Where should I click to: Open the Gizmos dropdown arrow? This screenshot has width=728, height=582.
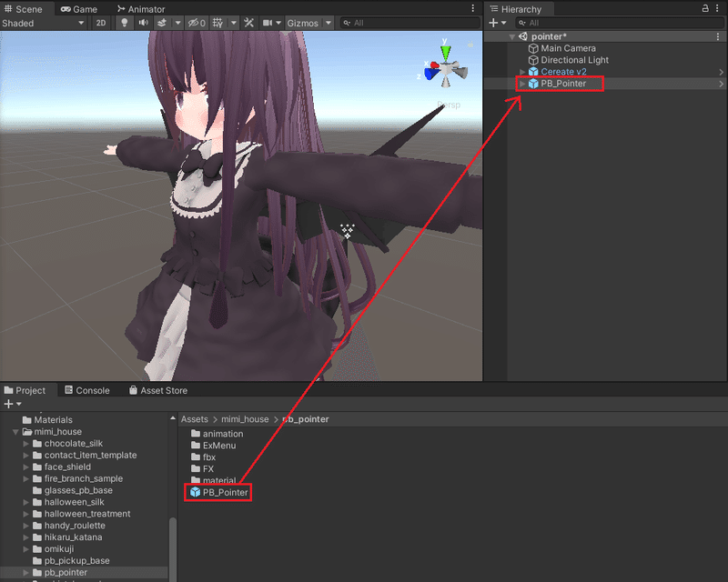pos(329,23)
